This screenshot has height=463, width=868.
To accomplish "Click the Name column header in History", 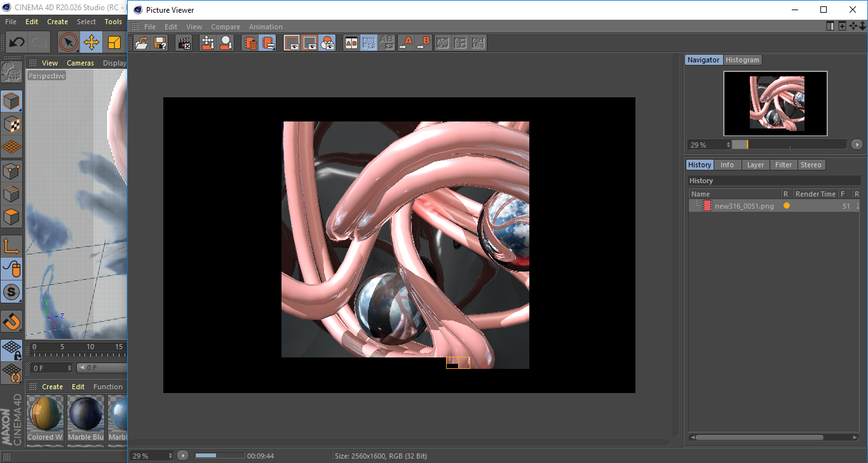I will click(x=735, y=194).
